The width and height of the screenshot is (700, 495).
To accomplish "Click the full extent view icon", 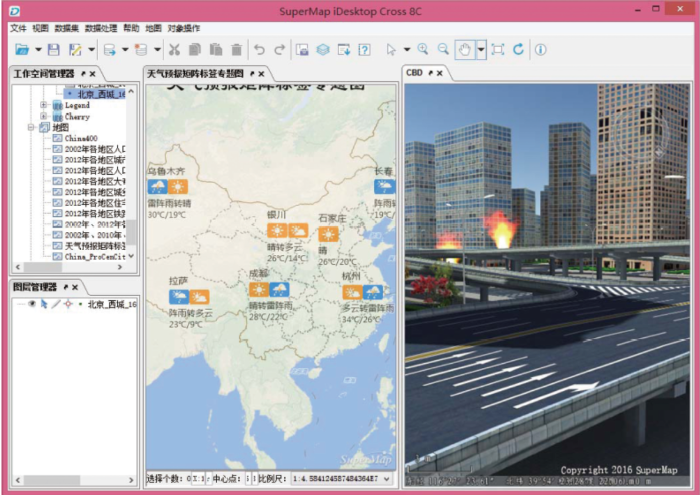I will (498, 50).
